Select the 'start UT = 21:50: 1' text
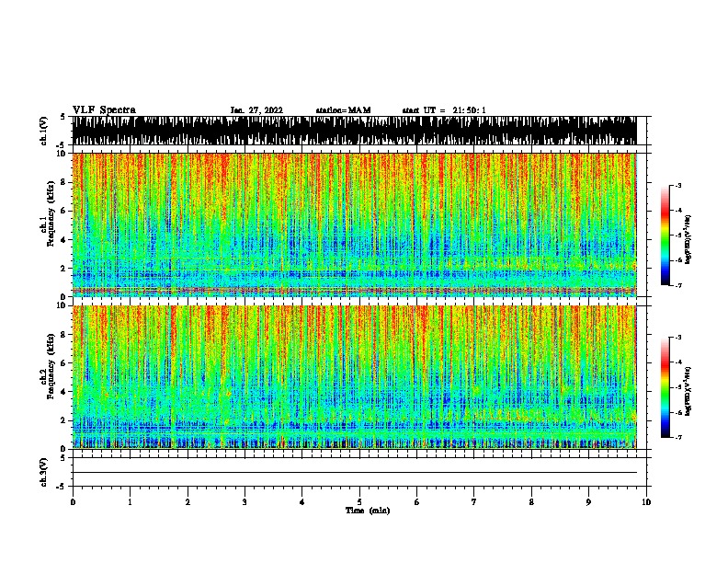Image resolution: width=728 pixels, height=563 pixels. [444, 110]
